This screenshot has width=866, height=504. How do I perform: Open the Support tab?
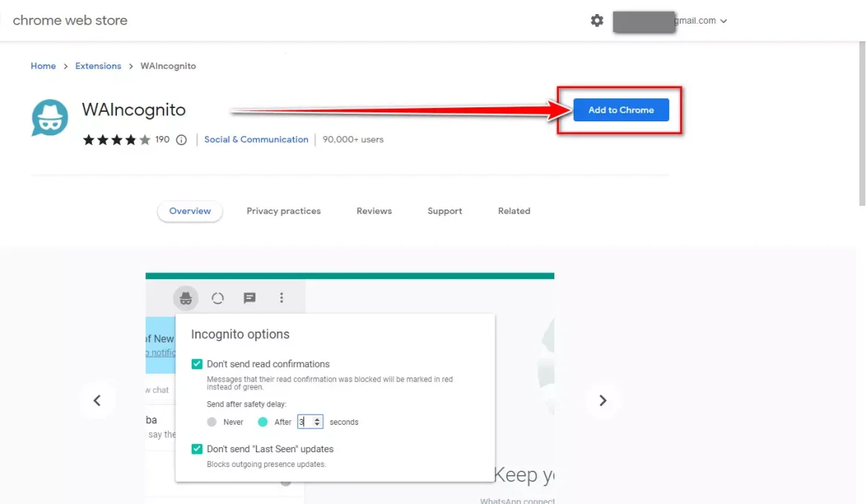click(x=445, y=211)
